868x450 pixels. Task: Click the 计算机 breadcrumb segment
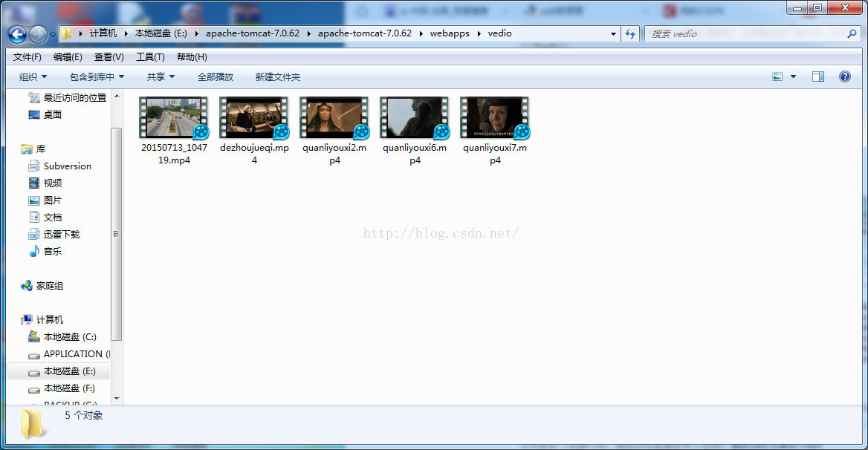click(x=103, y=33)
